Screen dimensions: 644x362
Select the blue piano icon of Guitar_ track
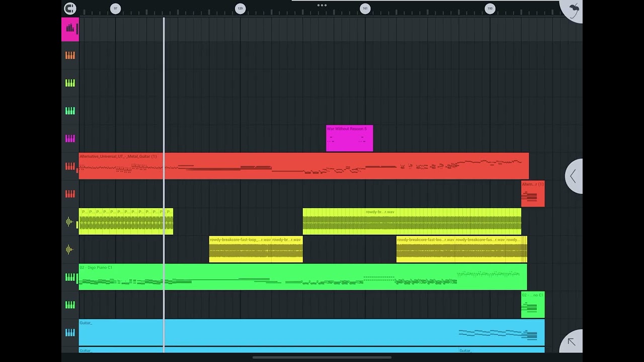(70, 332)
